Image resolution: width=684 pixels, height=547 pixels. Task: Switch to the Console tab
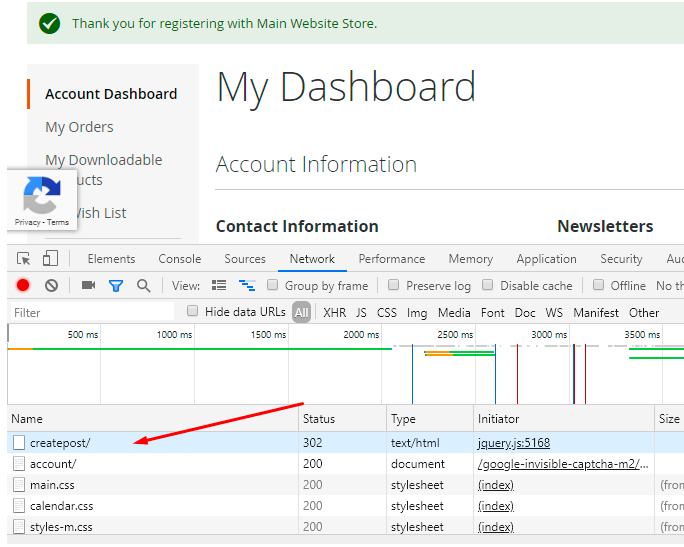coord(180,259)
